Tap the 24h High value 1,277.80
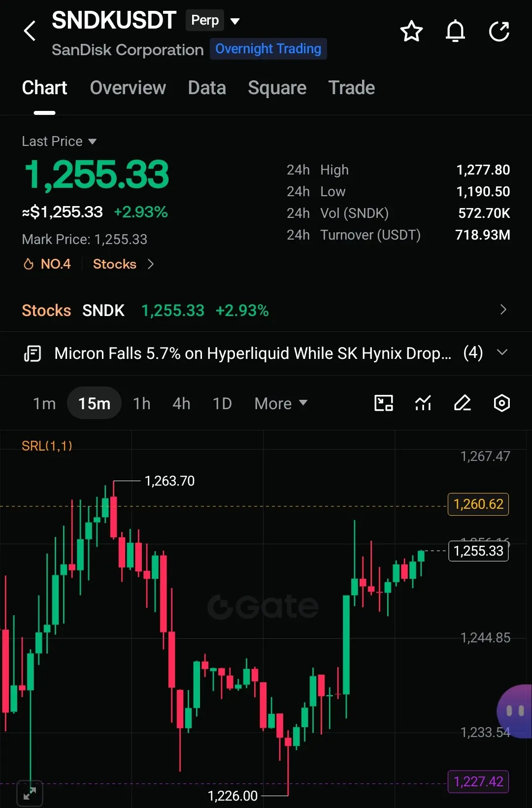The height and width of the screenshot is (808, 532). 483,170
